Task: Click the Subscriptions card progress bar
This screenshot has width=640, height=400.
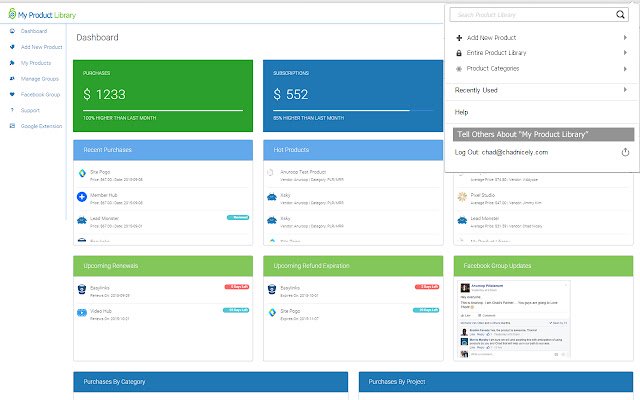Action: pos(353,110)
